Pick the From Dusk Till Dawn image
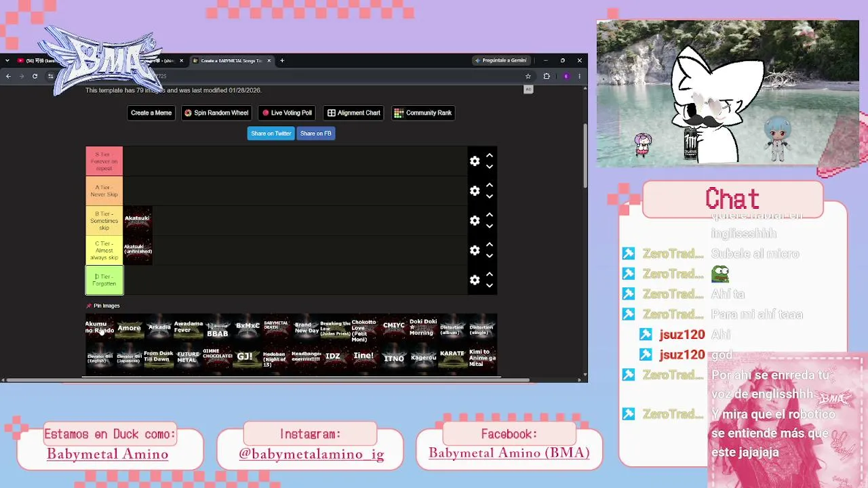The height and width of the screenshot is (488, 868). pos(159,357)
